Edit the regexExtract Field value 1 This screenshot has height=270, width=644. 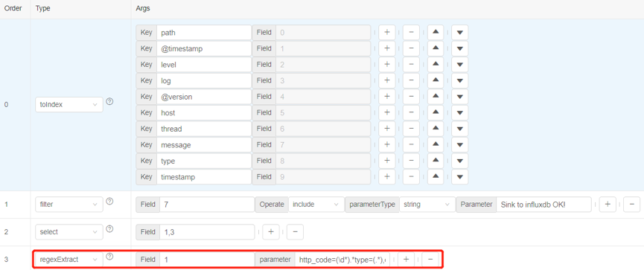(x=207, y=260)
